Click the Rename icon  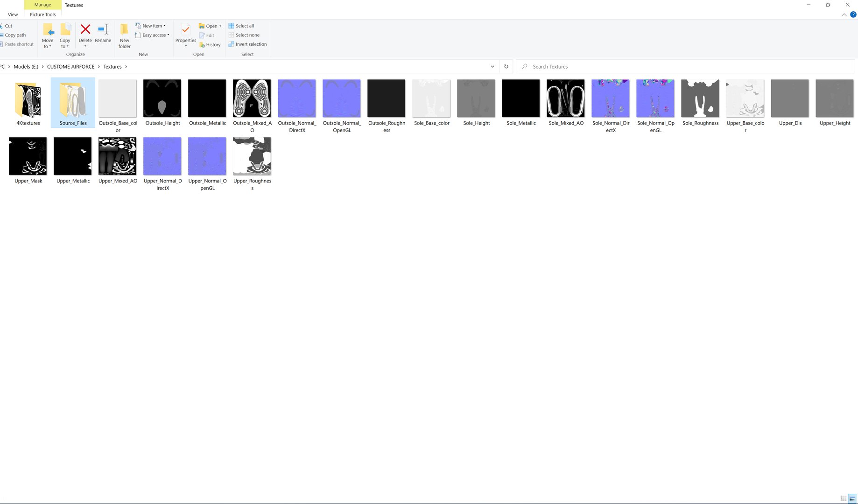[x=103, y=29]
